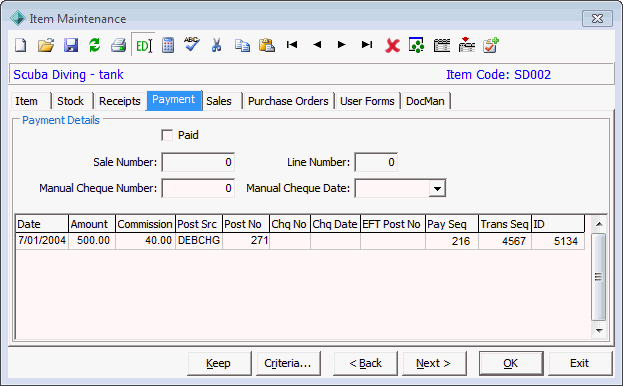Open the Receipts tab
The width and height of the screenshot is (623, 386).
click(120, 101)
